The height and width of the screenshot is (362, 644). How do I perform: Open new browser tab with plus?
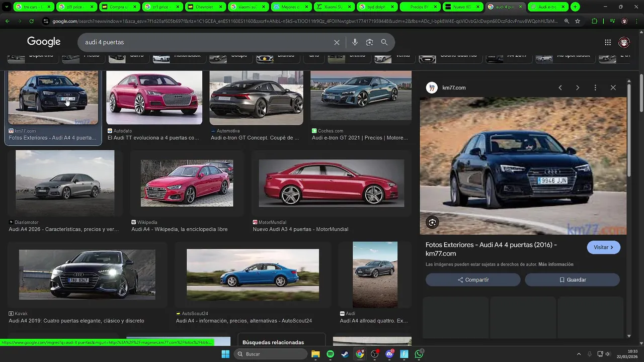click(575, 7)
